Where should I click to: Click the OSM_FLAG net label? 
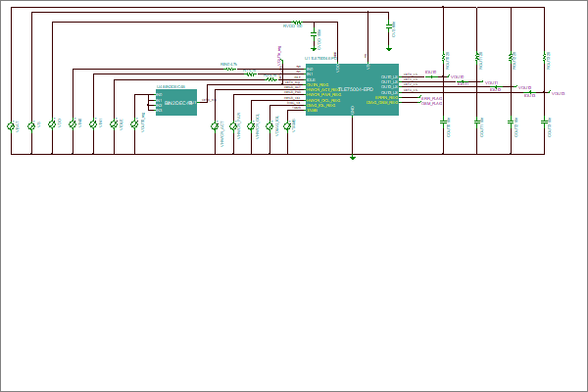[x=431, y=104]
